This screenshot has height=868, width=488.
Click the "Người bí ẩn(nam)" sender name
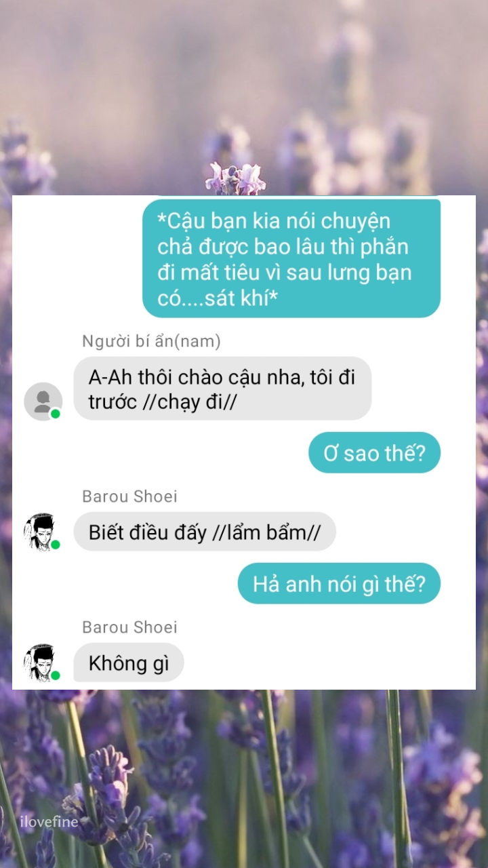[x=151, y=341]
